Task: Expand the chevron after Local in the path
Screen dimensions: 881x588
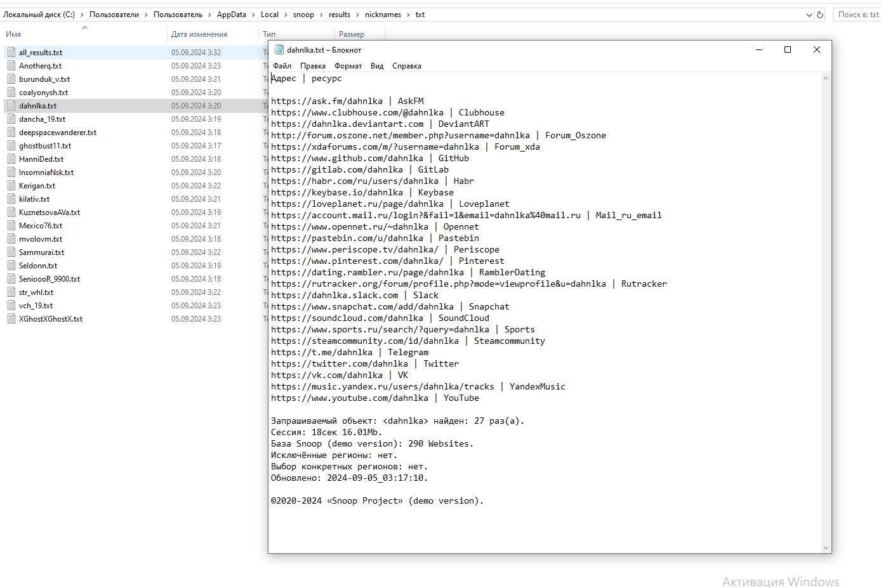Action: (286, 15)
